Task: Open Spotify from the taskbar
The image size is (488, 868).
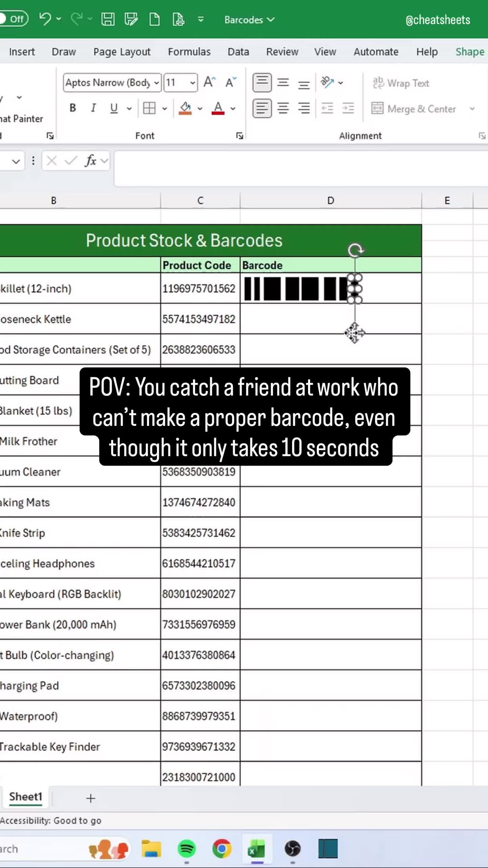Action: [187, 849]
